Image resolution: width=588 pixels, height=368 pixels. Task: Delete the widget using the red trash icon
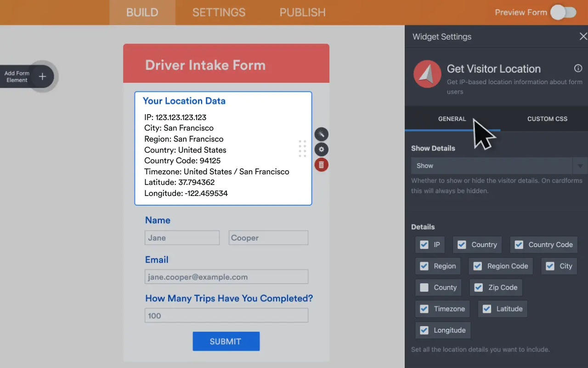coord(321,165)
